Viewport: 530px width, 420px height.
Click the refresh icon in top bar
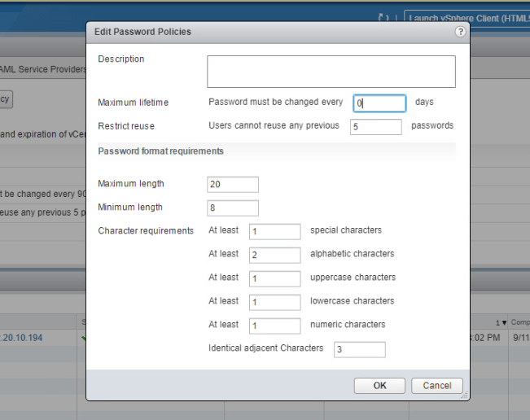coord(383,18)
